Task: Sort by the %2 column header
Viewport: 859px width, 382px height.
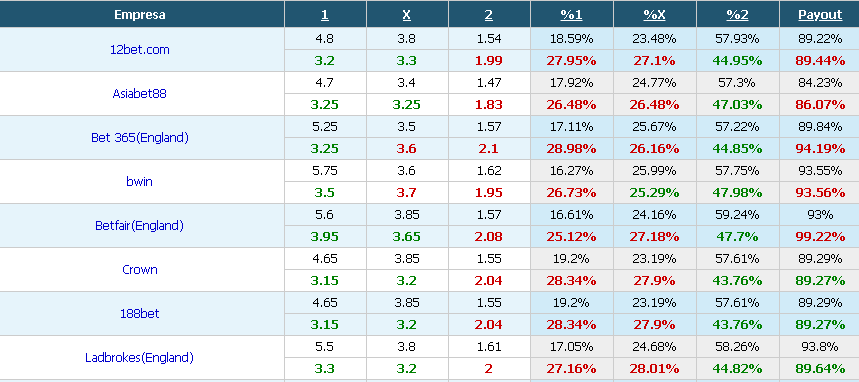Action: [x=737, y=15]
